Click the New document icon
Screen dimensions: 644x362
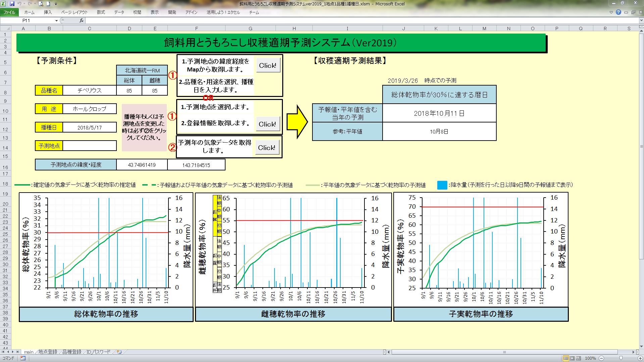(48, 4)
